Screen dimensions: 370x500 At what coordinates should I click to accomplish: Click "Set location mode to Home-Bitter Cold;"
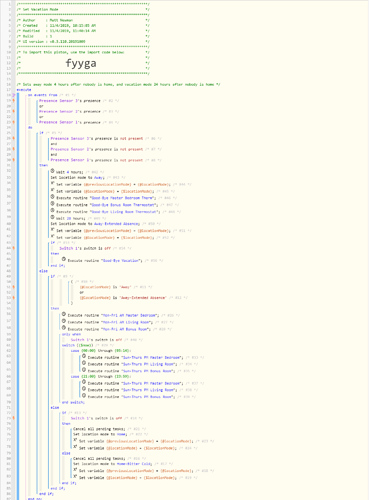click(x=113, y=464)
